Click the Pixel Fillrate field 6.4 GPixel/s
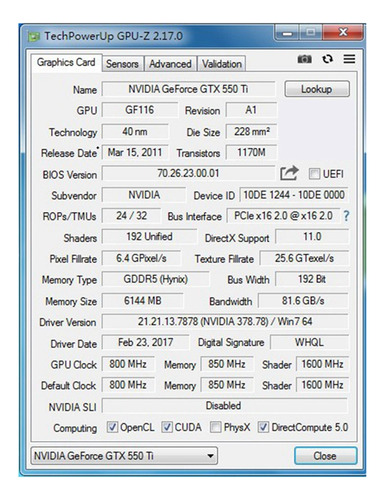 [141, 258]
